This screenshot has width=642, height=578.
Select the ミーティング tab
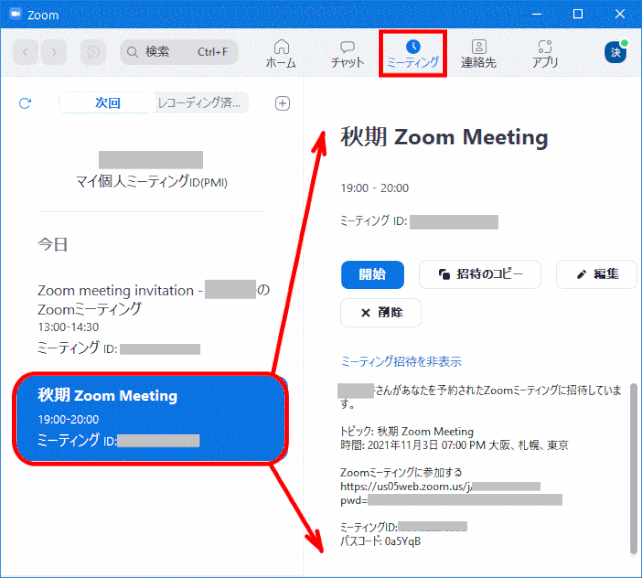(413, 54)
